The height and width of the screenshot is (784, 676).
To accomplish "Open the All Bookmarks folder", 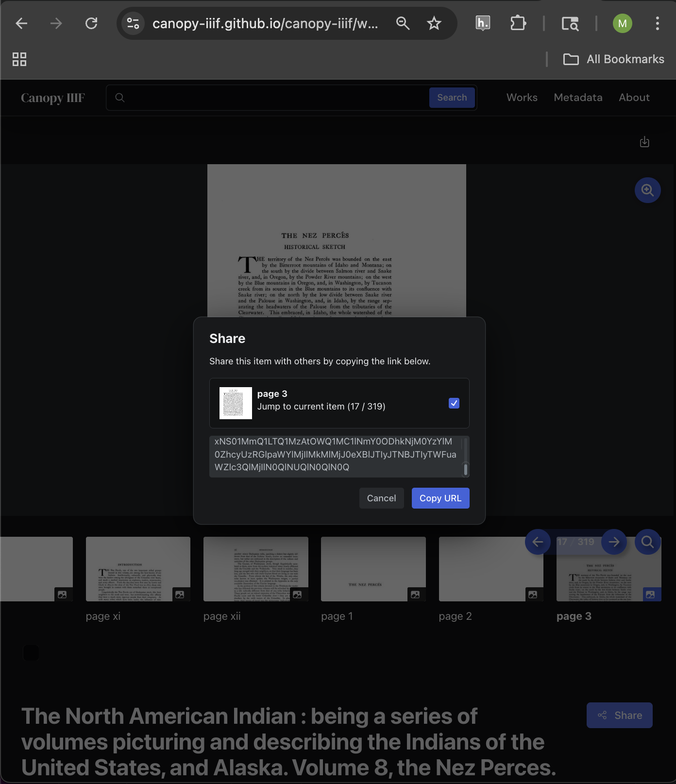I will [614, 59].
